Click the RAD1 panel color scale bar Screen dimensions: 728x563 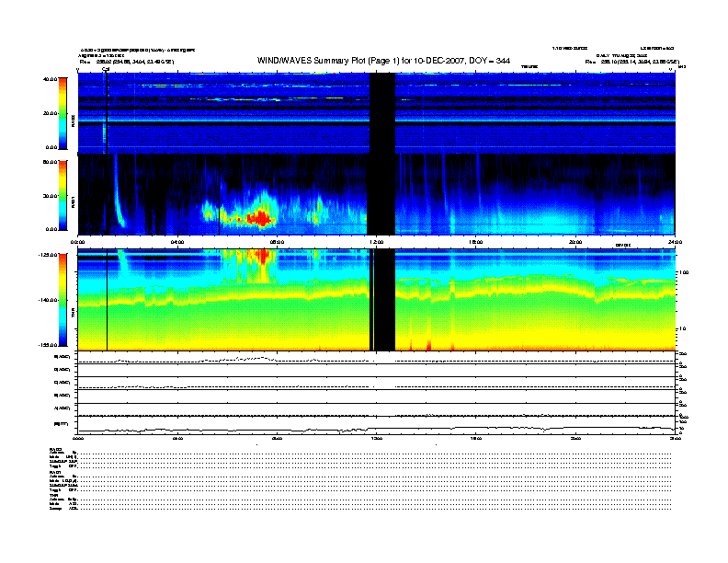click(x=63, y=195)
